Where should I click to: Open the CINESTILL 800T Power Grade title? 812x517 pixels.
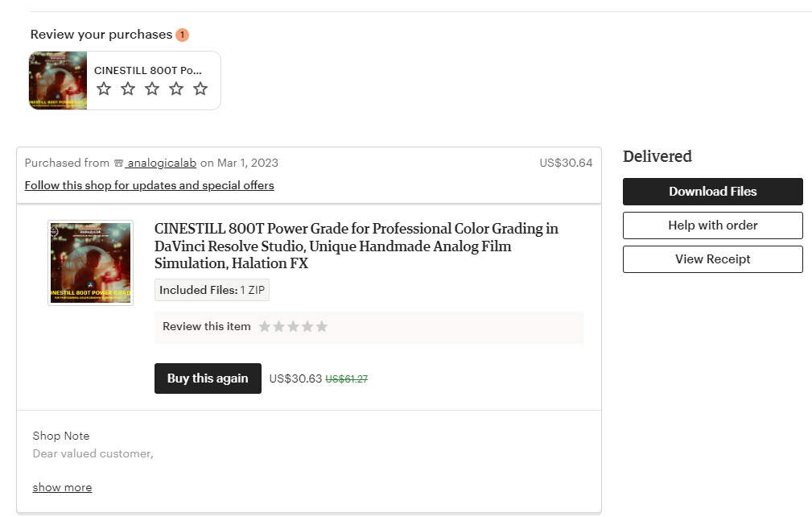[x=356, y=246]
